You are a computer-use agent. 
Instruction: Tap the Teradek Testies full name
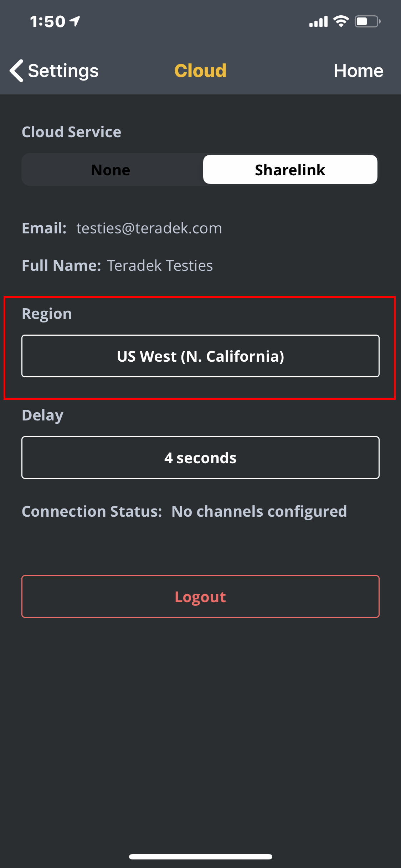point(160,265)
